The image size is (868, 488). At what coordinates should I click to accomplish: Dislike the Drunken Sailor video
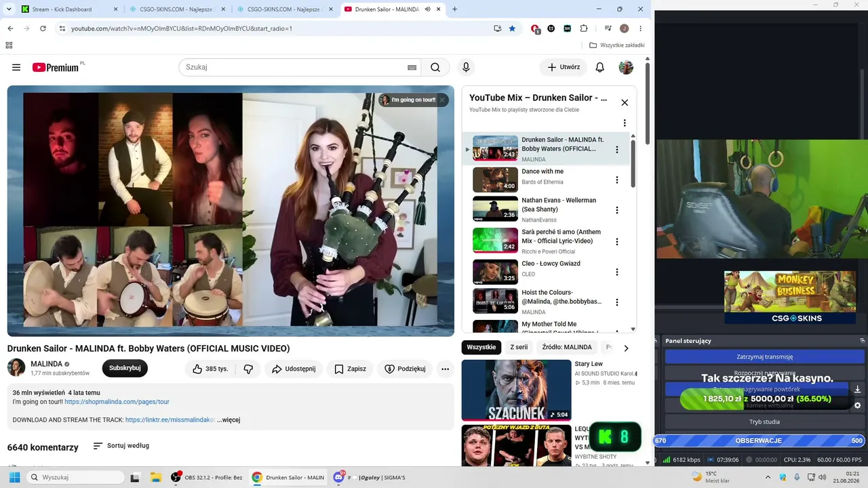248,369
